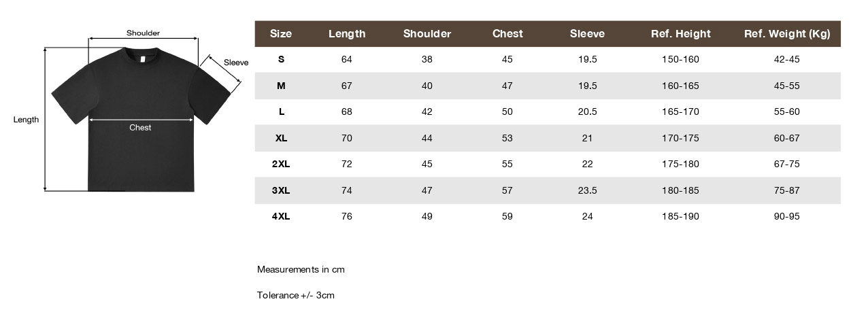This screenshot has height=329, width=868.
Task: Click the Chest column header in table
Action: tap(507, 33)
